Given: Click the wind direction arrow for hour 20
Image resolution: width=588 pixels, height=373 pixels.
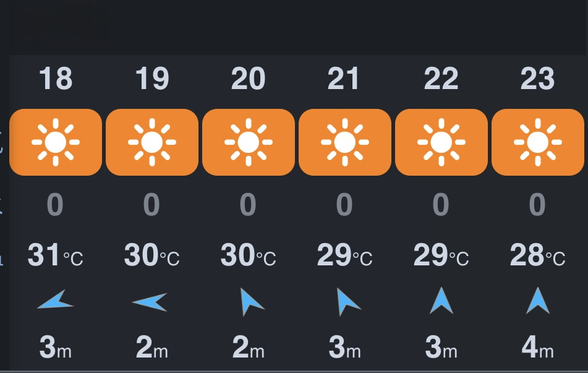Looking at the screenshot, I should [x=250, y=301].
